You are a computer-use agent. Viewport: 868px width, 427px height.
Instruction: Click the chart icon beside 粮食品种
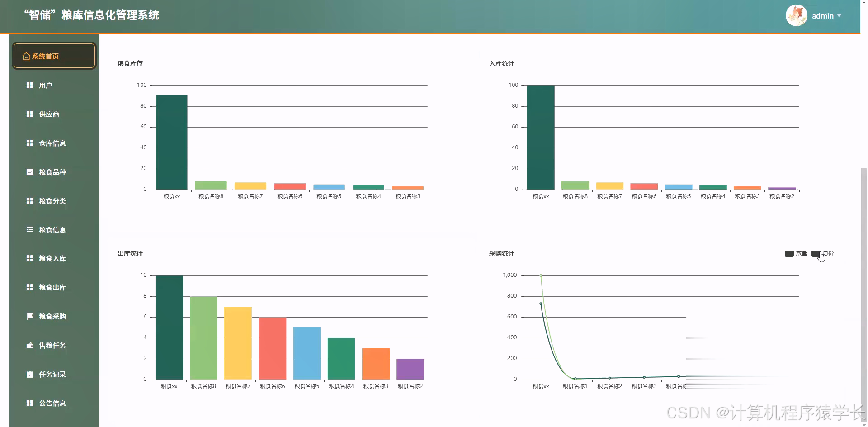click(30, 172)
